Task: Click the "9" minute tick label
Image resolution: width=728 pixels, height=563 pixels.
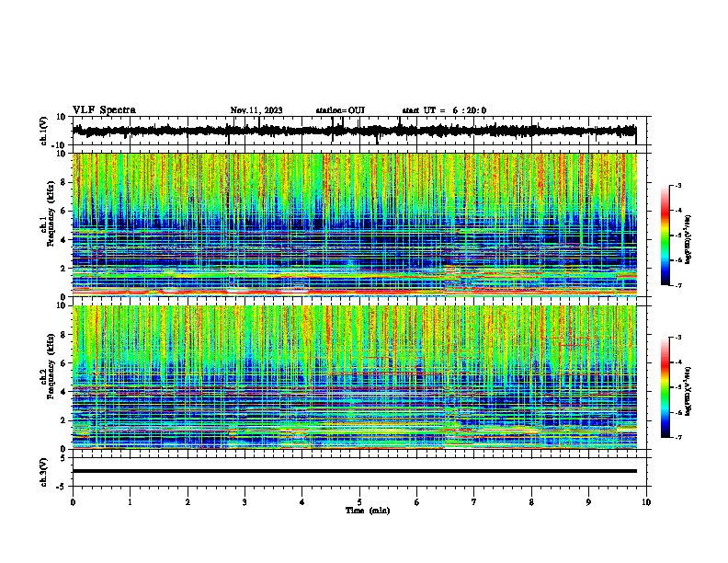Action: click(588, 502)
